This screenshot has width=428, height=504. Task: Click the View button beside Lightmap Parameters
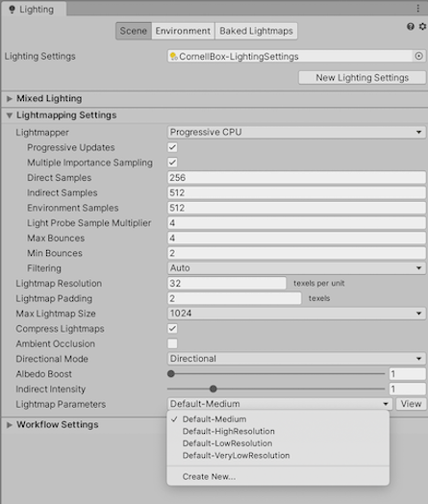411,404
